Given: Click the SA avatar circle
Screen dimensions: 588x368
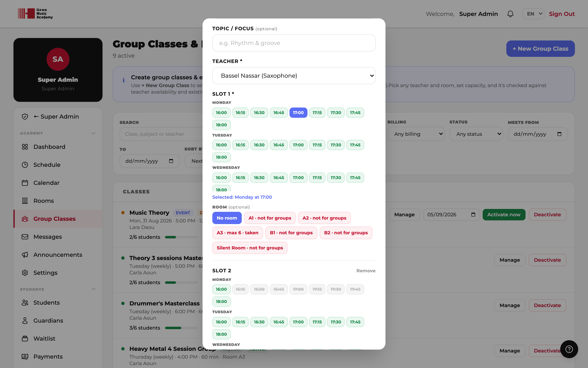Looking at the screenshot, I should point(58,59).
